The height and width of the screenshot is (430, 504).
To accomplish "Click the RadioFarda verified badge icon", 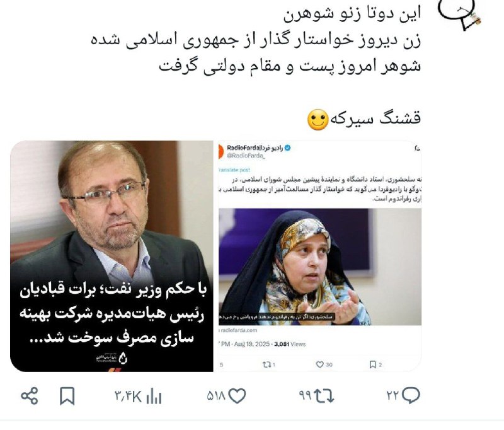I will point(288,148).
